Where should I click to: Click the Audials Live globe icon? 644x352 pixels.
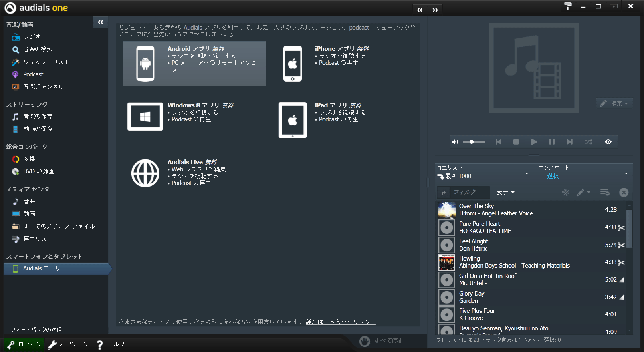tap(145, 173)
